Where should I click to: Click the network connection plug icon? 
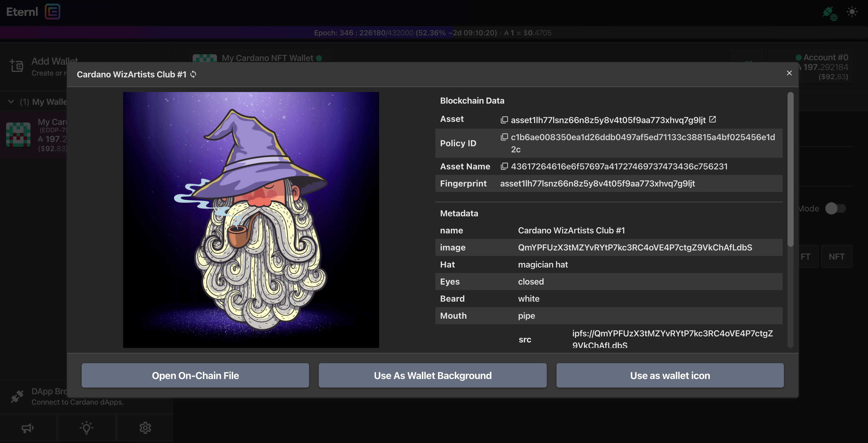coord(829,13)
